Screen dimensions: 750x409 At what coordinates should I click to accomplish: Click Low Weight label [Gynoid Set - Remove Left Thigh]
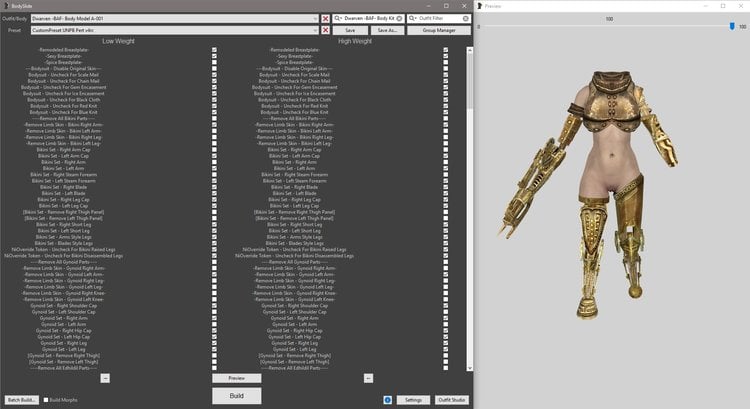(x=64, y=362)
